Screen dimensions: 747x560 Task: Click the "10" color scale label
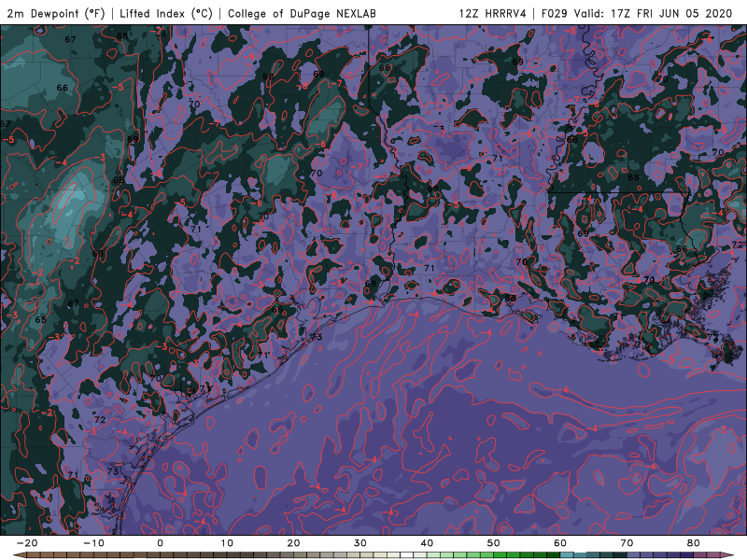(227, 543)
